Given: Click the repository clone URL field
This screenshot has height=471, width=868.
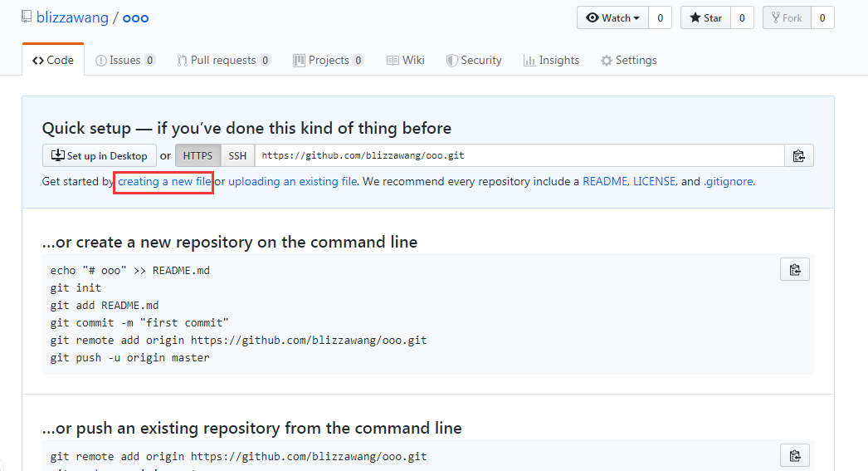Looking at the screenshot, I should click(x=519, y=155).
